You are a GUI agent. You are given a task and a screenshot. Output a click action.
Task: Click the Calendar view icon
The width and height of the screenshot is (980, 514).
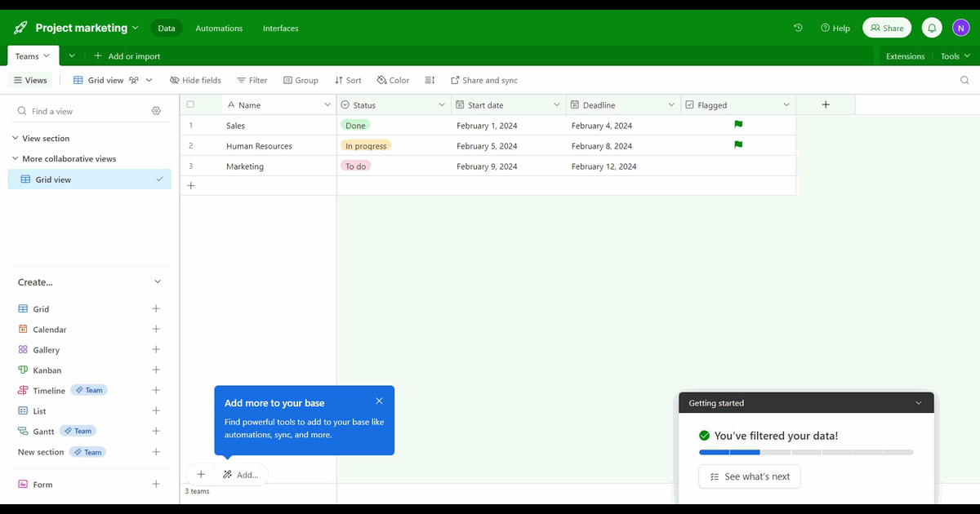point(23,330)
